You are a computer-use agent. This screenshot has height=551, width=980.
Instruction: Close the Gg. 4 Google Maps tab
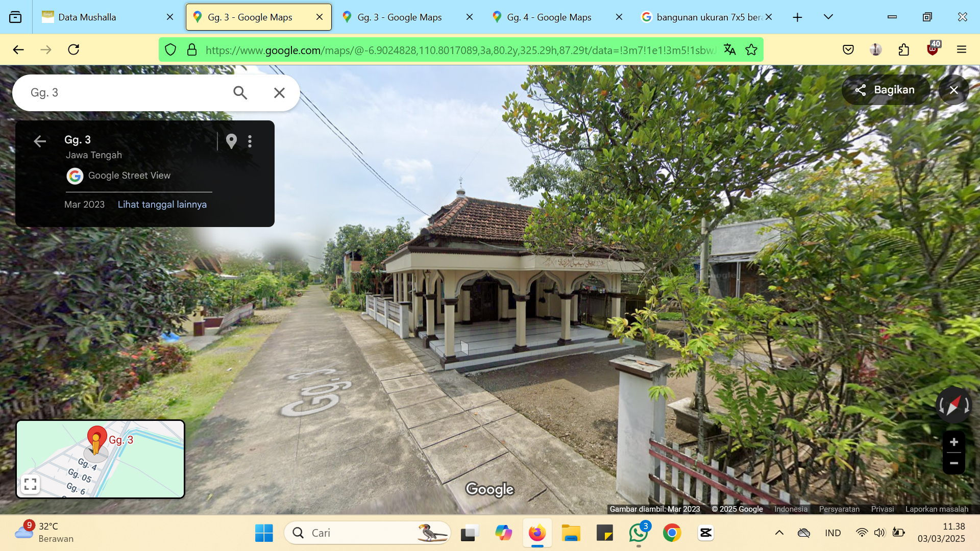[x=619, y=17]
